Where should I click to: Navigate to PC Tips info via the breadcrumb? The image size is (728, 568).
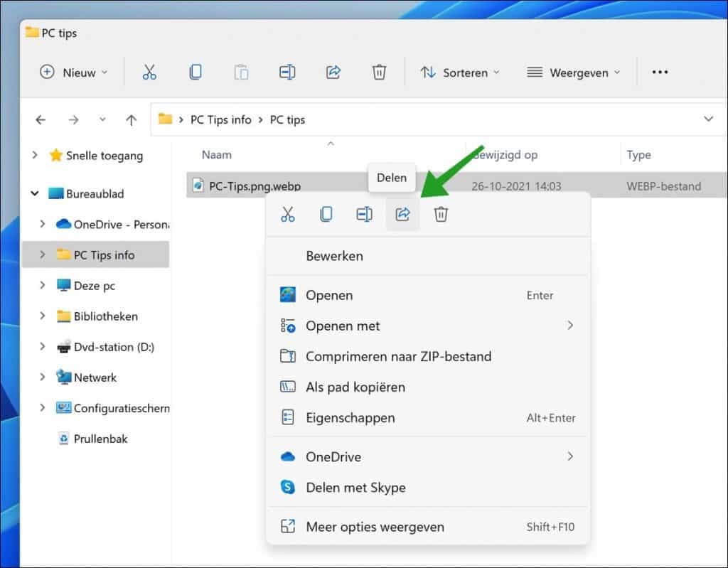(221, 119)
